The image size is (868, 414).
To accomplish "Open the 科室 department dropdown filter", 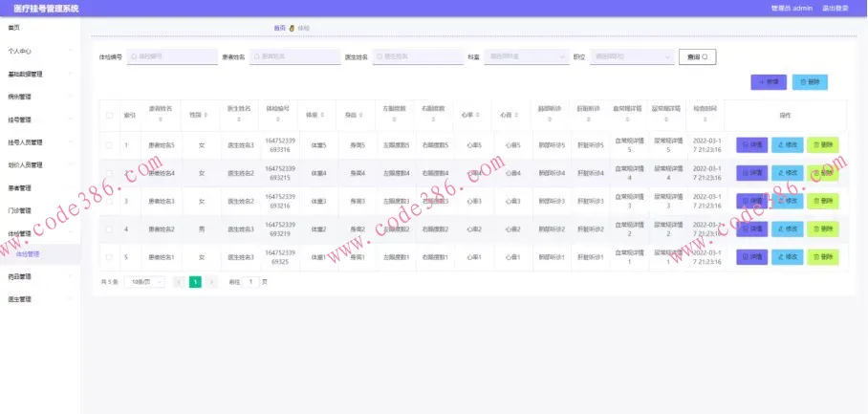I will 527,56.
